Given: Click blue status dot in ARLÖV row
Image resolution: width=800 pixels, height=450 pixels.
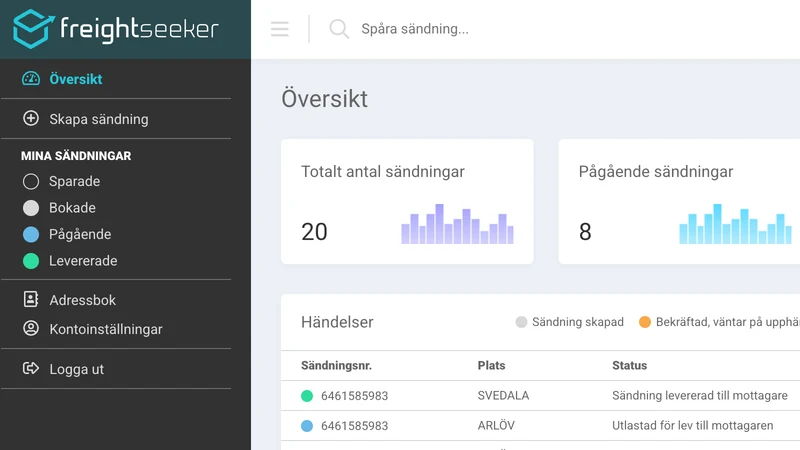Looking at the screenshot, I should pos(307,426).
